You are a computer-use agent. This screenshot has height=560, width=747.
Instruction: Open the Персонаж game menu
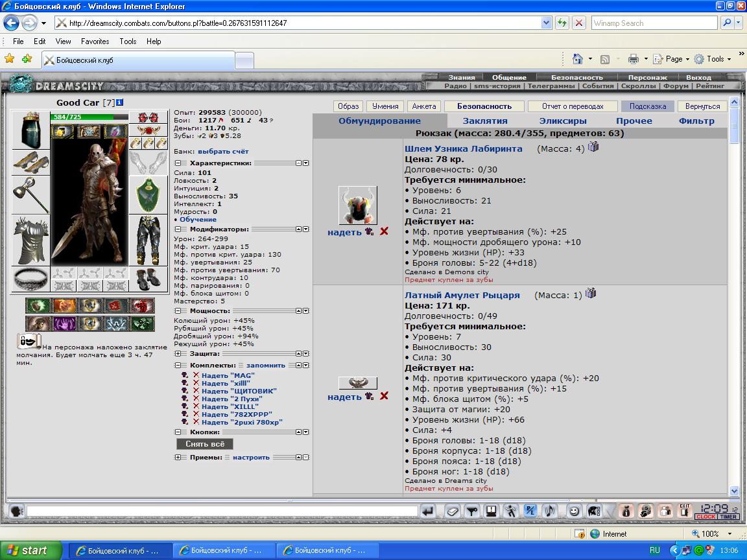coord(647,77)
